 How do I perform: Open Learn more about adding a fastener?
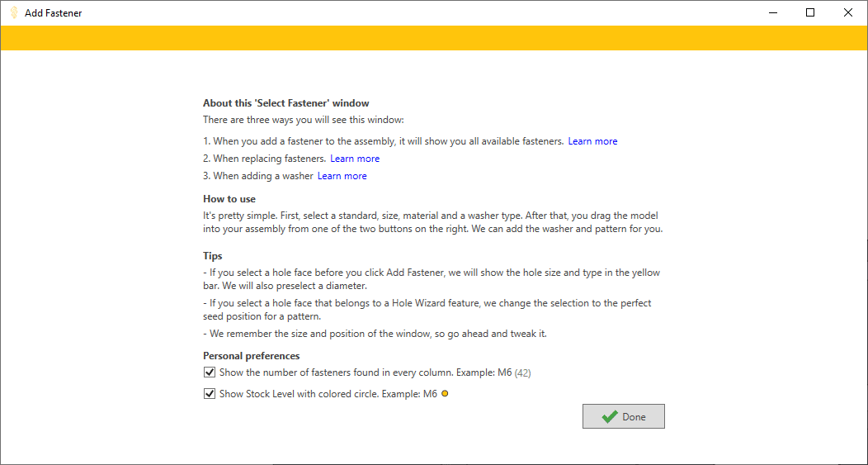point(592,141)
